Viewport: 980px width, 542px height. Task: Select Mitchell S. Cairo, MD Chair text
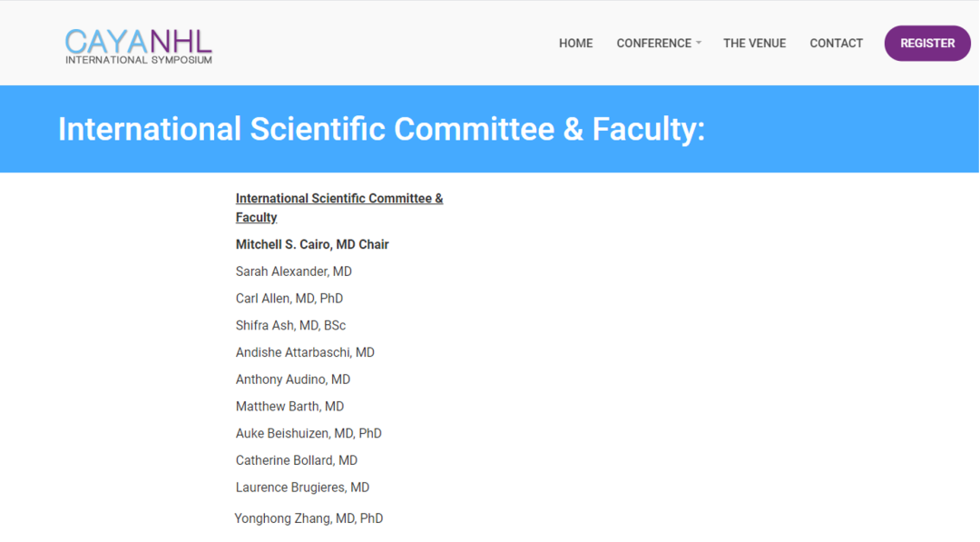click(x=312, y=244)
